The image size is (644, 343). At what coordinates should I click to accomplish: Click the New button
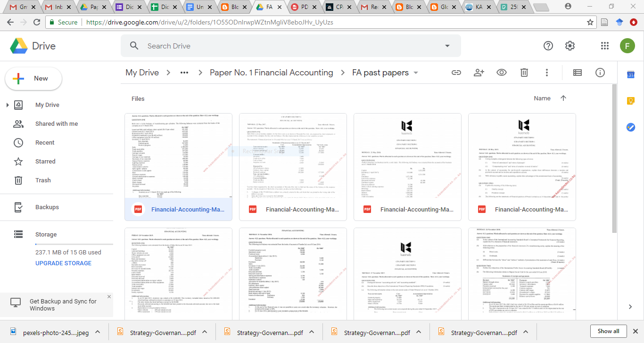33,79
